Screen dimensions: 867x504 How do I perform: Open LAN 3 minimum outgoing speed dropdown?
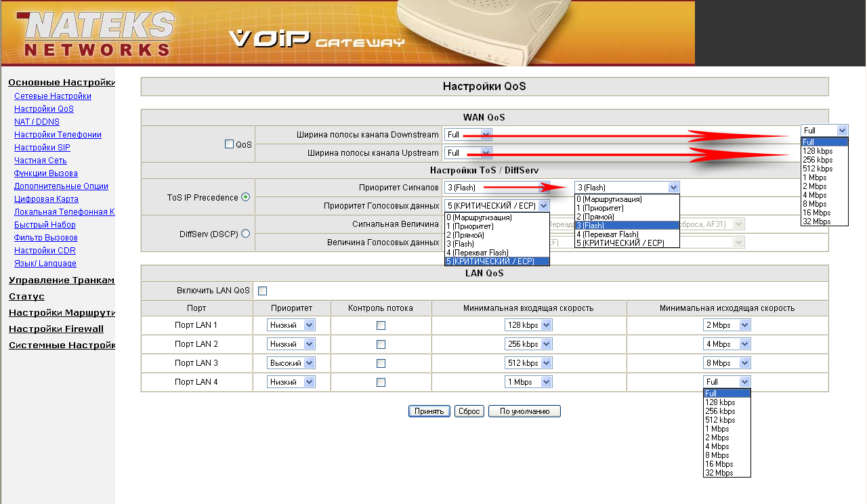tap(727, 363)
